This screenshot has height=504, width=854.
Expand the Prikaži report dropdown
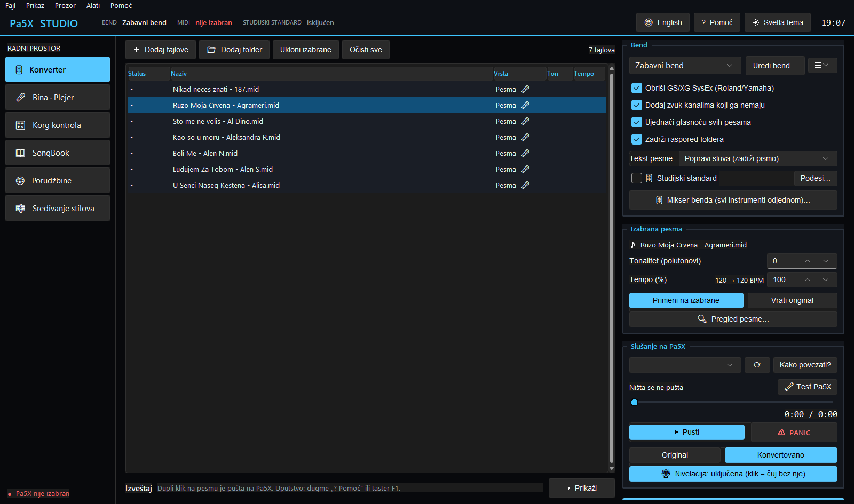[582, 488]
